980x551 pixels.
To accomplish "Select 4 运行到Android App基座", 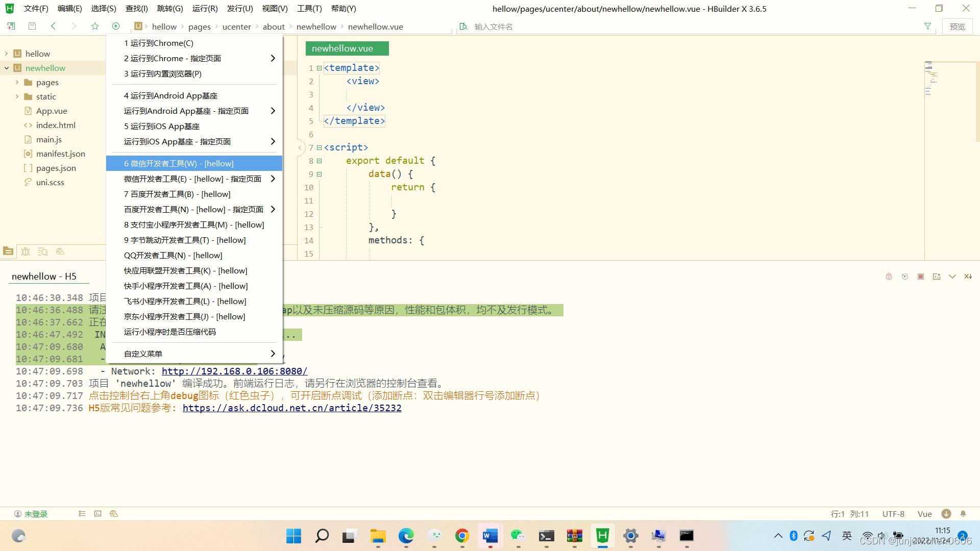I will [x=194, y=95].
